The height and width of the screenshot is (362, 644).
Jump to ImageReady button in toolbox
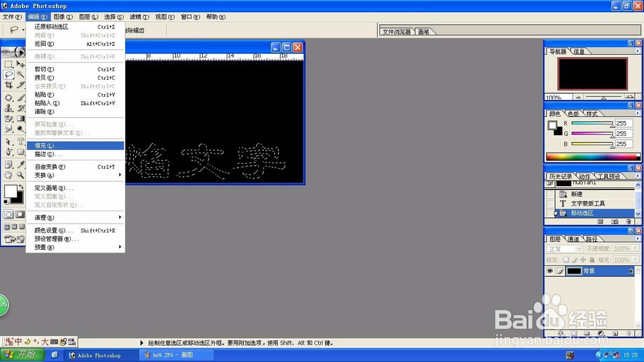[x=14, y=239]
